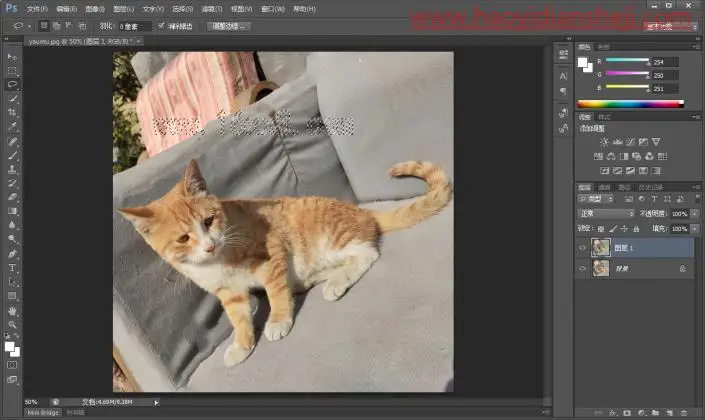Viewport: 705px width, 420px height.
Task: Open the Layers panel flyout menu
Action: (697, 187)
